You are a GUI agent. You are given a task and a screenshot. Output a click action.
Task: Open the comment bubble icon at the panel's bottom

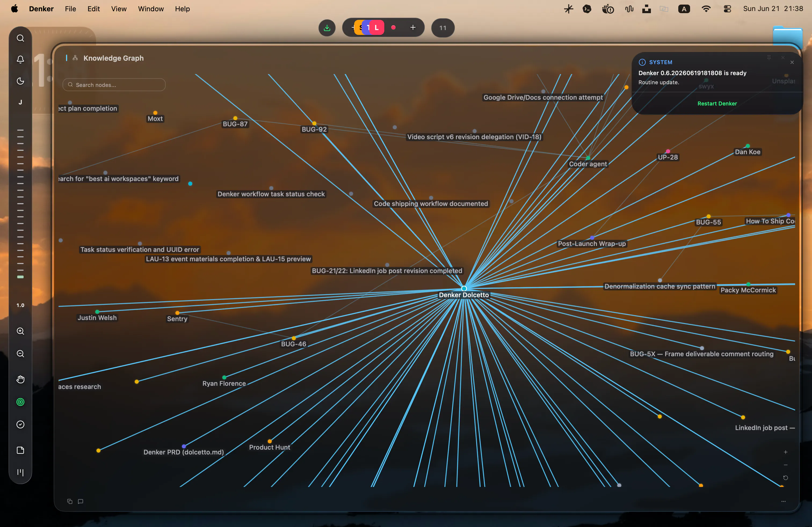(81, 502)
